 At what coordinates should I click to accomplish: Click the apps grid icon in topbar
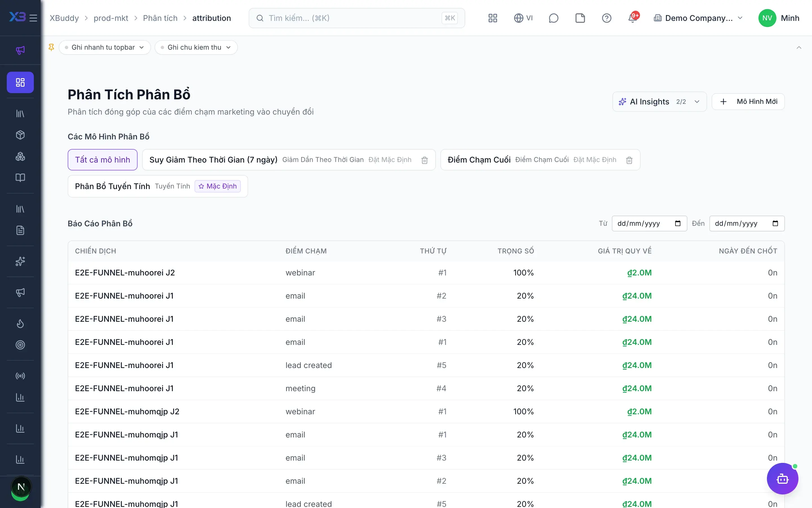493,18
